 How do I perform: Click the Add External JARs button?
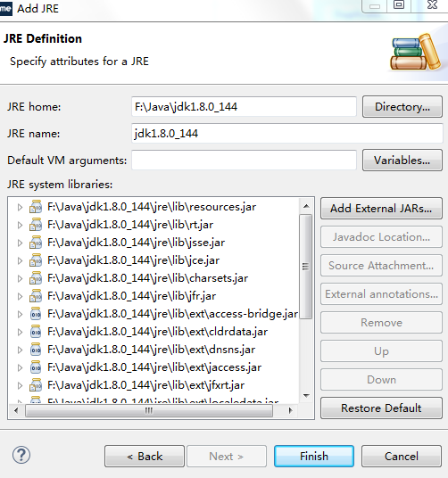tap(381, 209)
